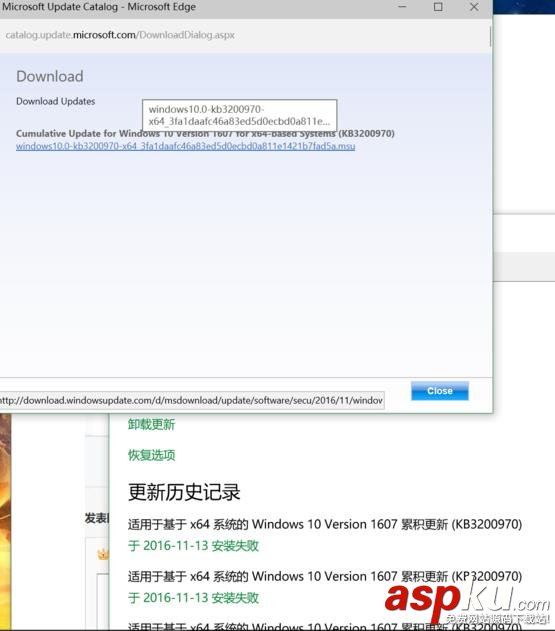555x631 pixels.
Task: Click the address bar with catalog.update.microsoft.com URL
Action: (120, 35)
